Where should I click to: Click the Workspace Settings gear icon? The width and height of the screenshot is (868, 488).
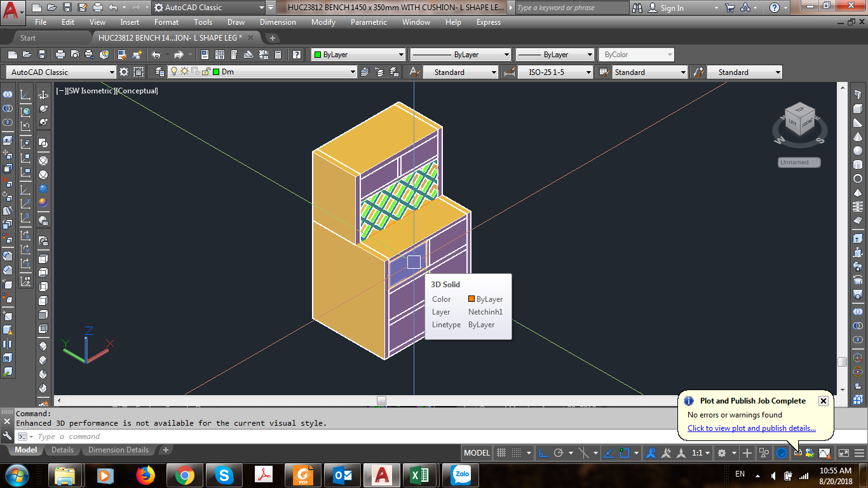tap(124, 72)
